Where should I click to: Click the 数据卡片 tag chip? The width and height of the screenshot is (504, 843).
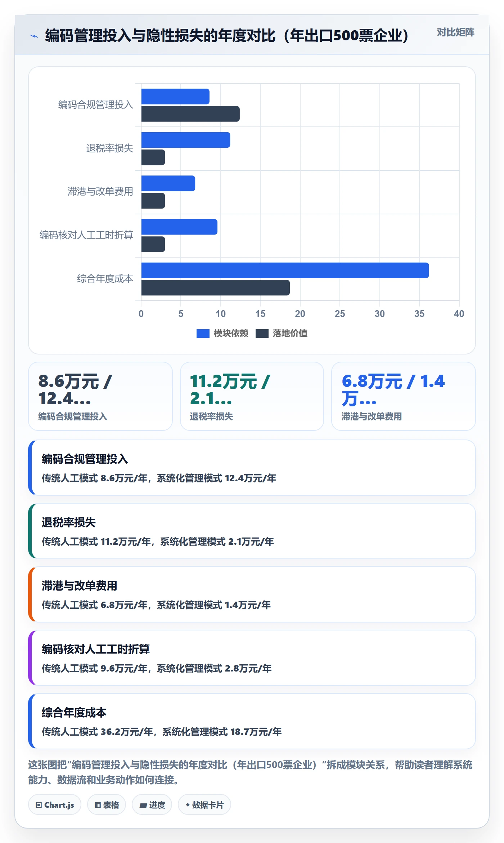[x=204, y=804]
